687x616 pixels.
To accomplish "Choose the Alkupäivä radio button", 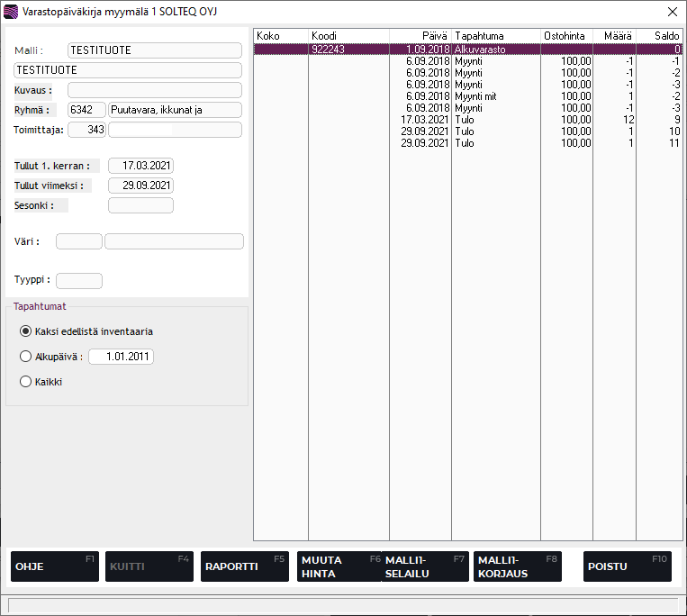I will (x=26, y=357).
